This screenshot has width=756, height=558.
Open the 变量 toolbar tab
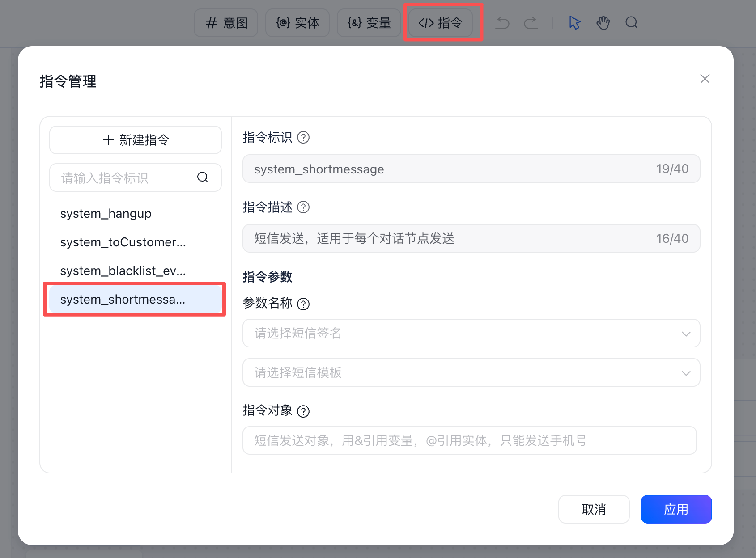(x=369, y=23)
